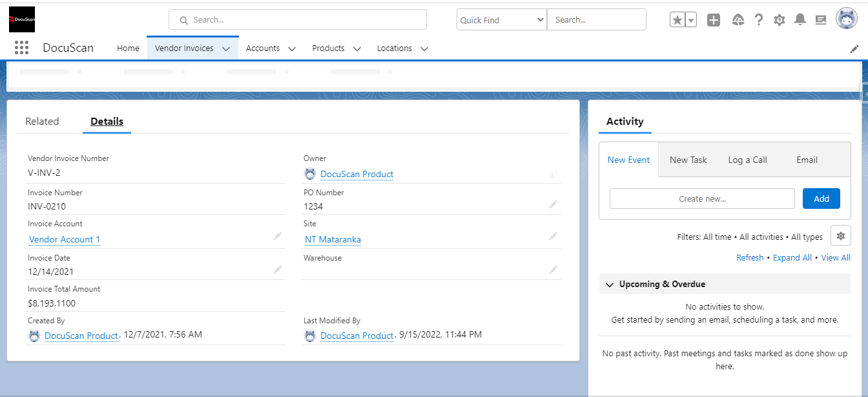Screen dimensions: 868x397
Task: Open the App Launcher grid icon
Action: point(21,48)
